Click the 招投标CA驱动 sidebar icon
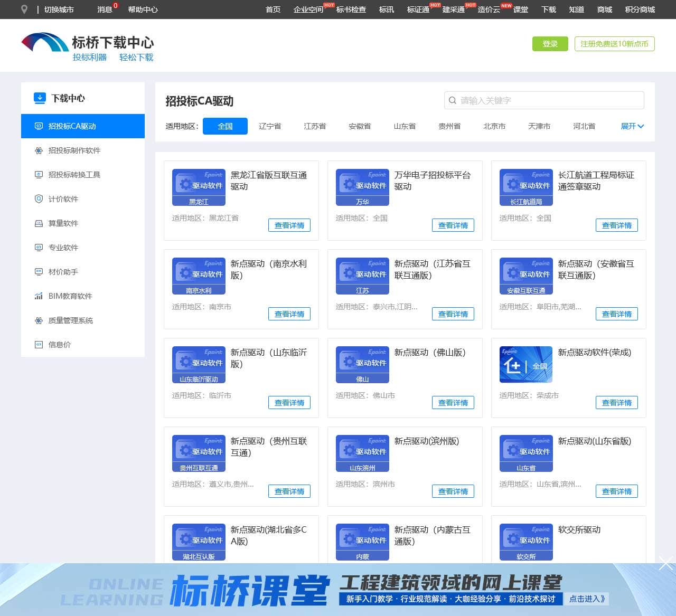 pos(39,126)
